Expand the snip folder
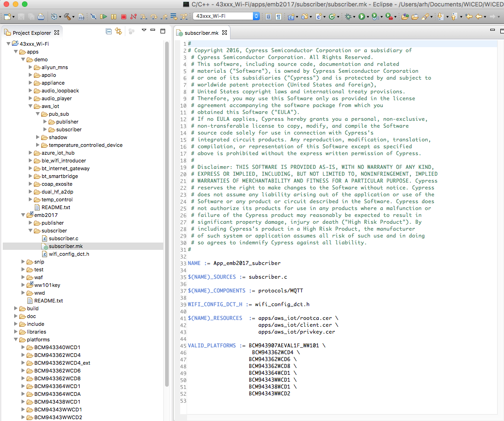The height and width of the screenshot is (421, 504). click(x=23, y=261)
